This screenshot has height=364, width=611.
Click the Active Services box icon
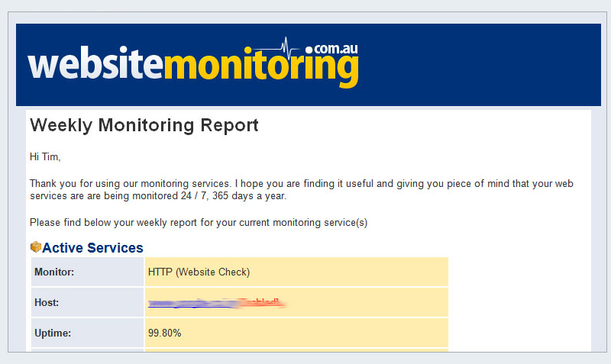(x=36, y=246)
